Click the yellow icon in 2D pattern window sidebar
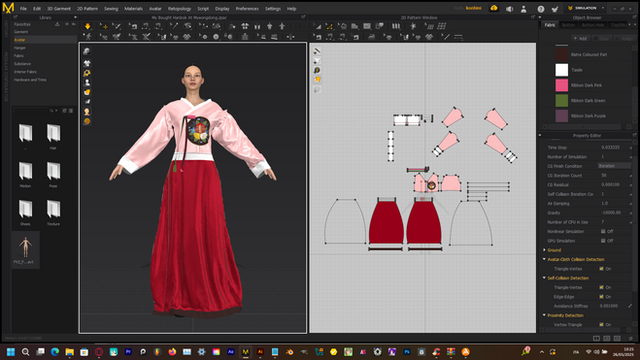 [317, 80]
